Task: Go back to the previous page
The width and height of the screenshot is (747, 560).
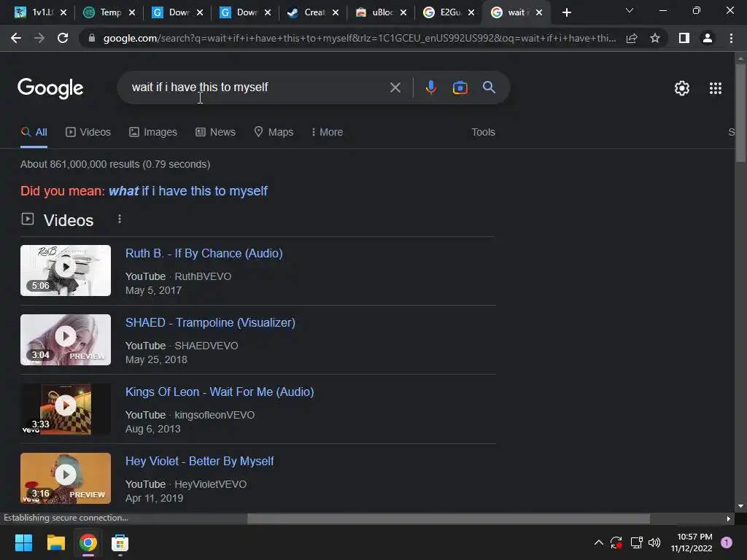Action: point(16,38)
